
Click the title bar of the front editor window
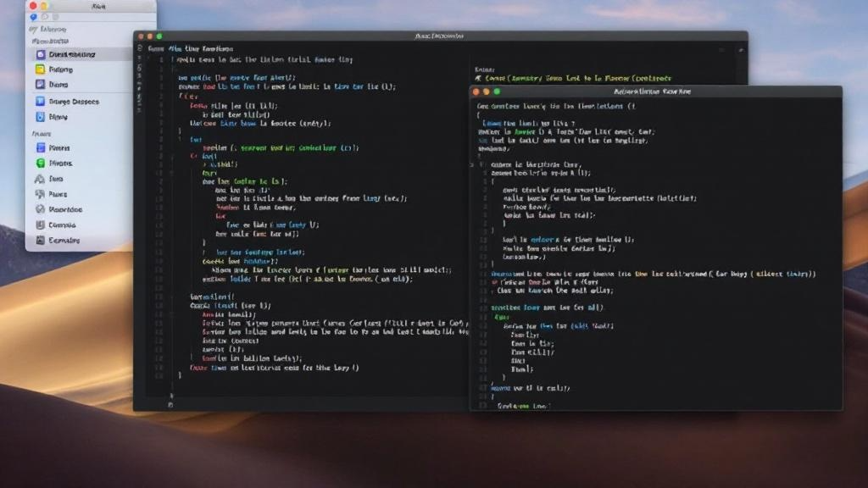tap(656, 91)
